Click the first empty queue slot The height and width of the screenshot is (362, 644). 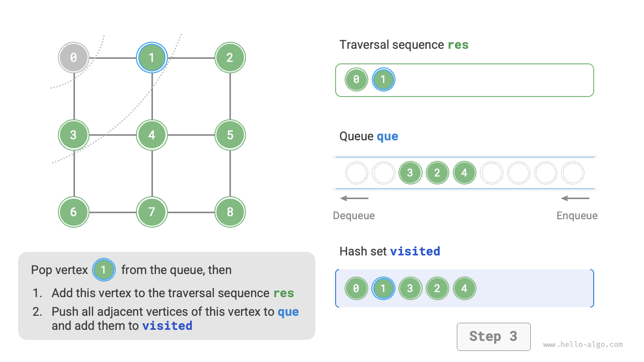(x=356, y=173)
